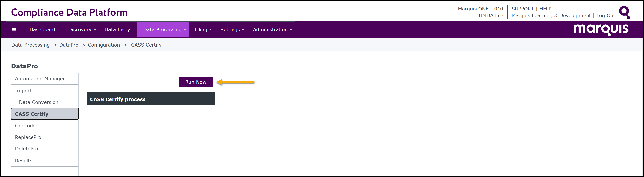Select Automation Manager in sidebar
Viewport: 644px width, 177px height.
coord(40,79)
